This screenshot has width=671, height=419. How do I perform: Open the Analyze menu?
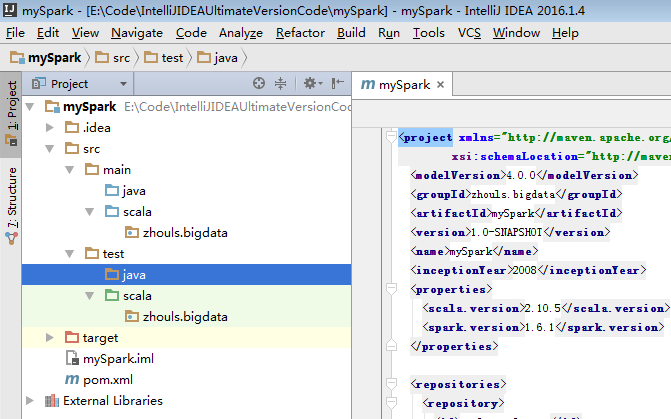coord(241,33)
